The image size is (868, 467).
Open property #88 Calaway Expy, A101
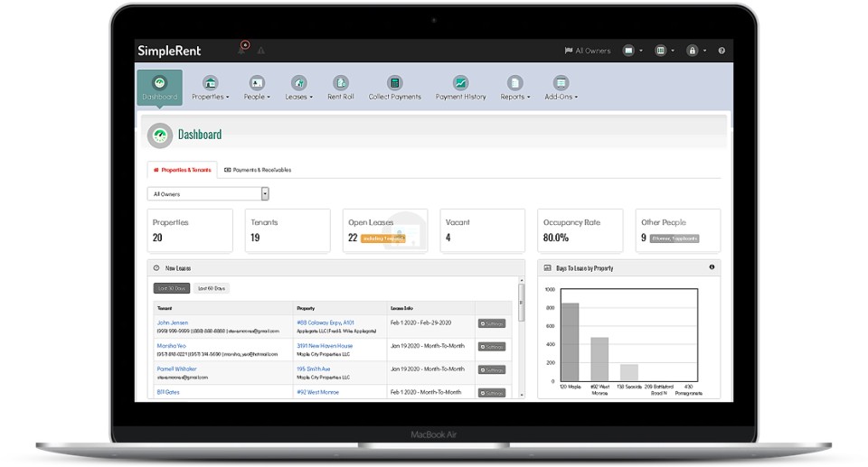pos(325,322)
